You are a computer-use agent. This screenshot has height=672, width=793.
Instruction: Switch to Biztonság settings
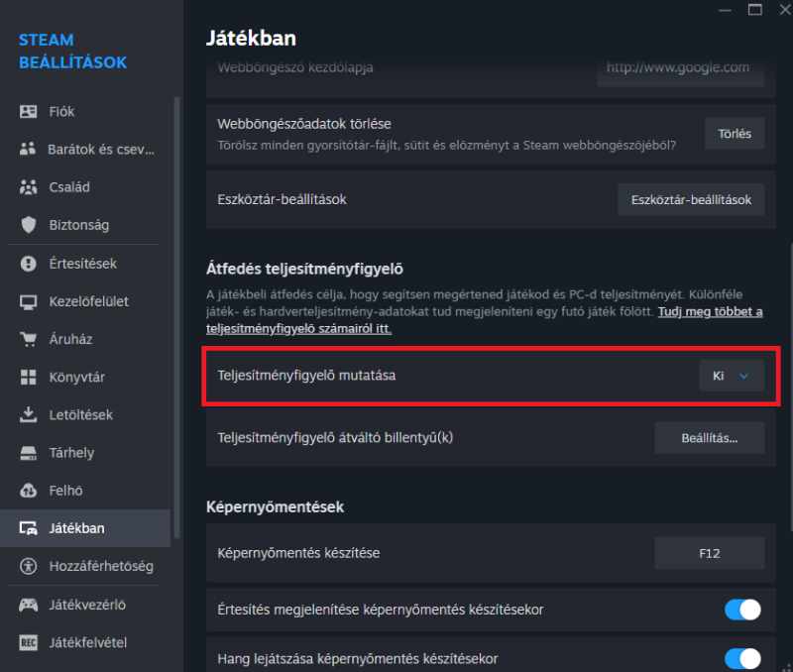85,225
